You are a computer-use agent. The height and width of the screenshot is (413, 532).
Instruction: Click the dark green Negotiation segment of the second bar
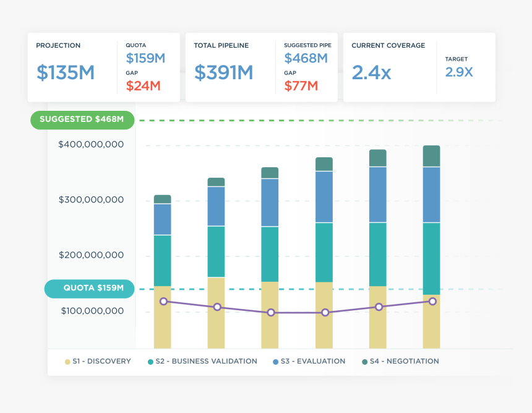pyautogui.click(x=216, y=182)
